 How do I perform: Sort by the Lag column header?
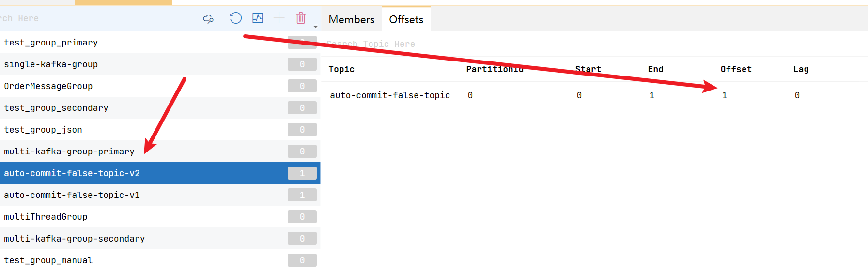pyautogui.click(x=801, y=69)
